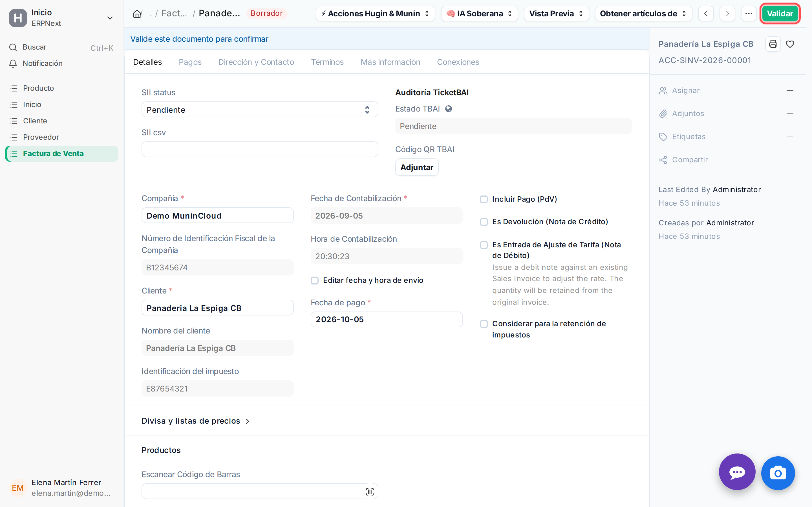Screen dimensions: 812x507
Task: Click the blue camera screenshot button
Action: (778, 473)
